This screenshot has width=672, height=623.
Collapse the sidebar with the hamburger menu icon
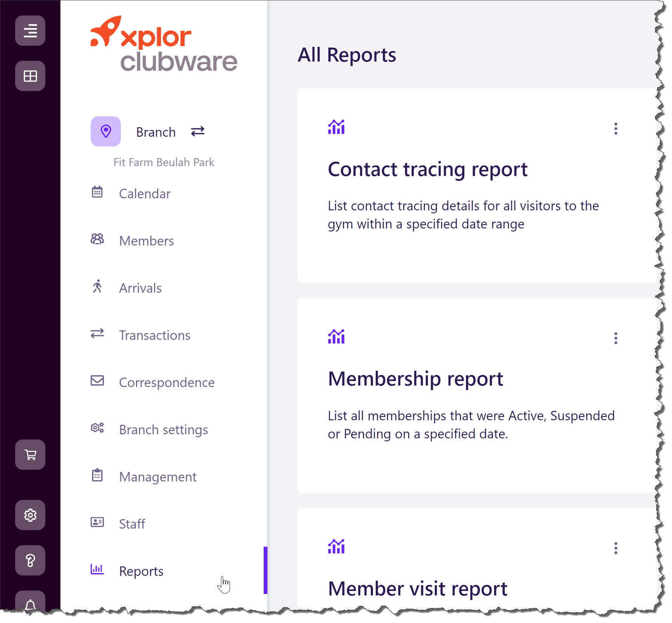click(x=30, y=31)
